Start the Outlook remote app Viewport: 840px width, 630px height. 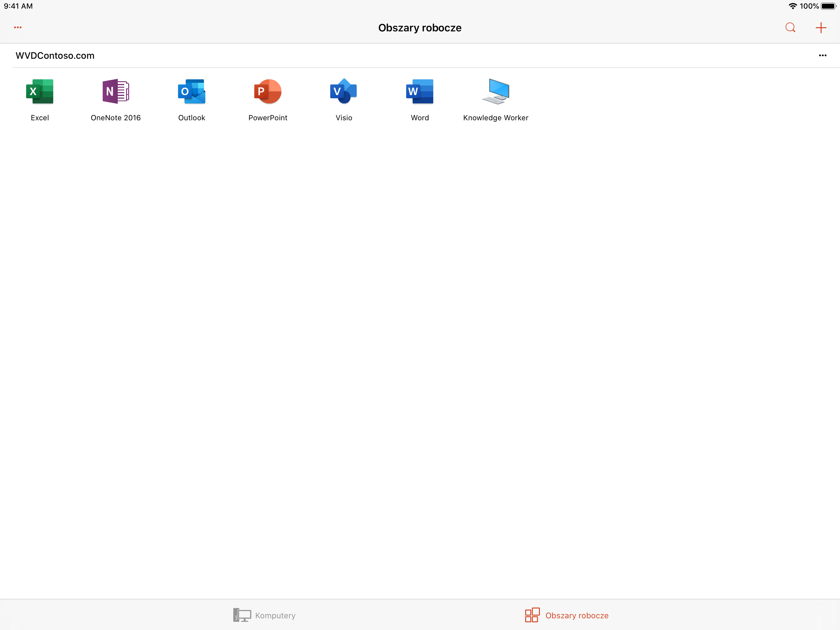(191, 92)
